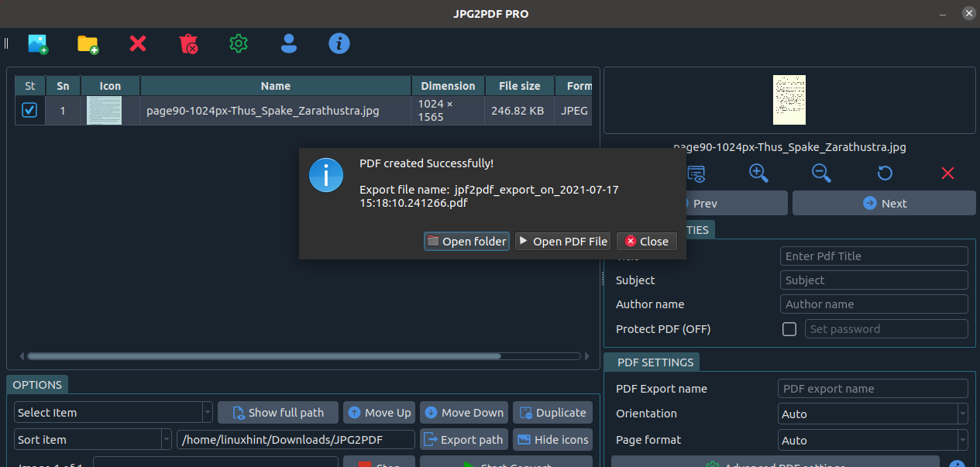Click the Dimension column header
This screenshot has width=980, height=467.
tap(448, 86)
